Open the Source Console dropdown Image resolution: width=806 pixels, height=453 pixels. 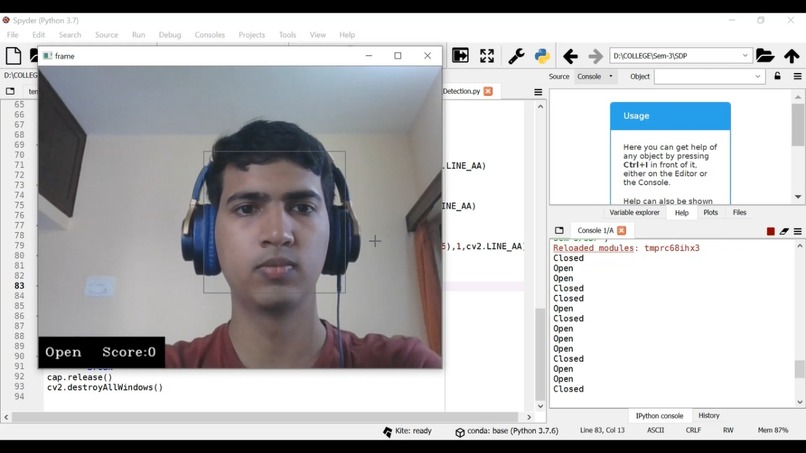(x=595, y=76)
